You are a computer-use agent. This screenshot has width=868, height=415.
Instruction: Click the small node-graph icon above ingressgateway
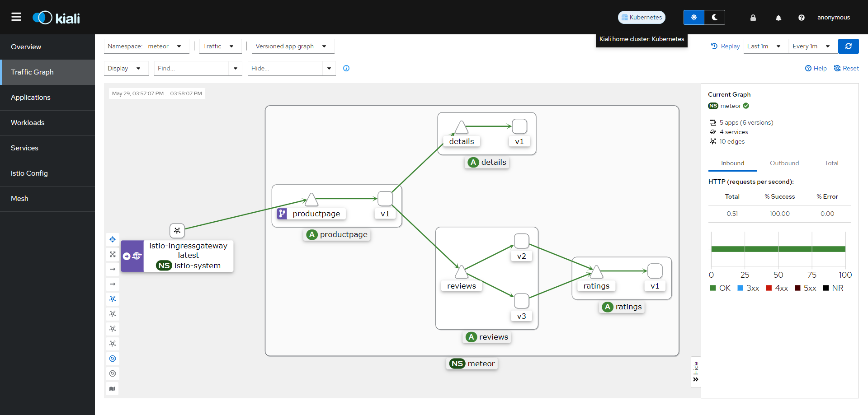click(x=177, y=230)
